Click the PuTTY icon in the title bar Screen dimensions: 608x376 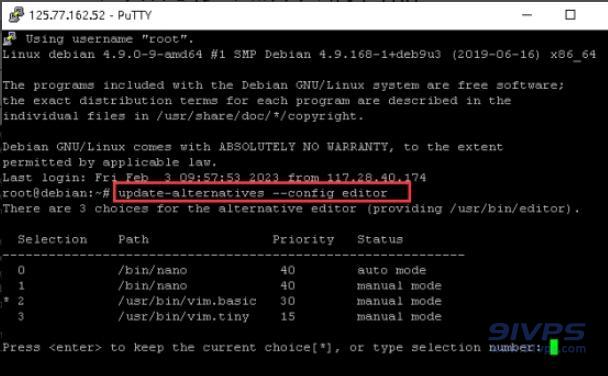[x=16, y=15]
